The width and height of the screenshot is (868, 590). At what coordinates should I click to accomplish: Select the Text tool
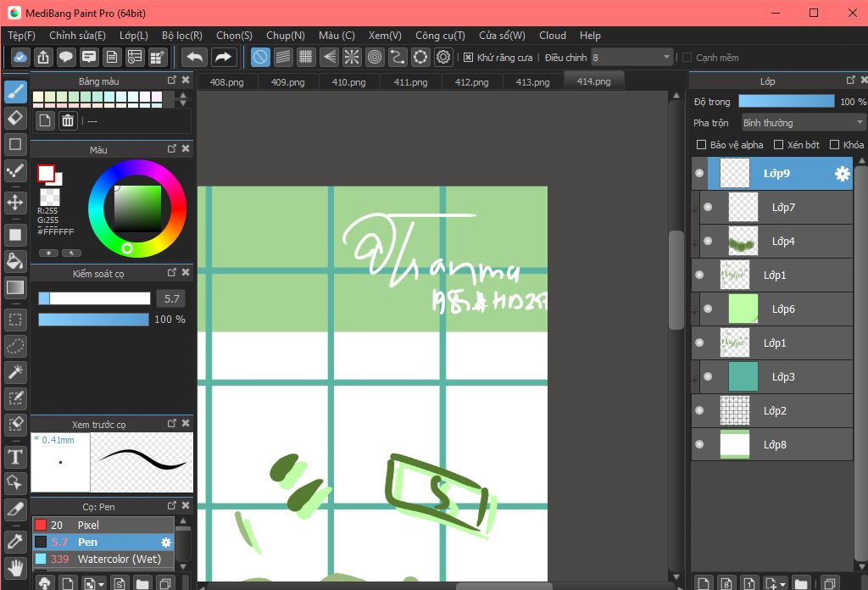(x=15, y=457)
